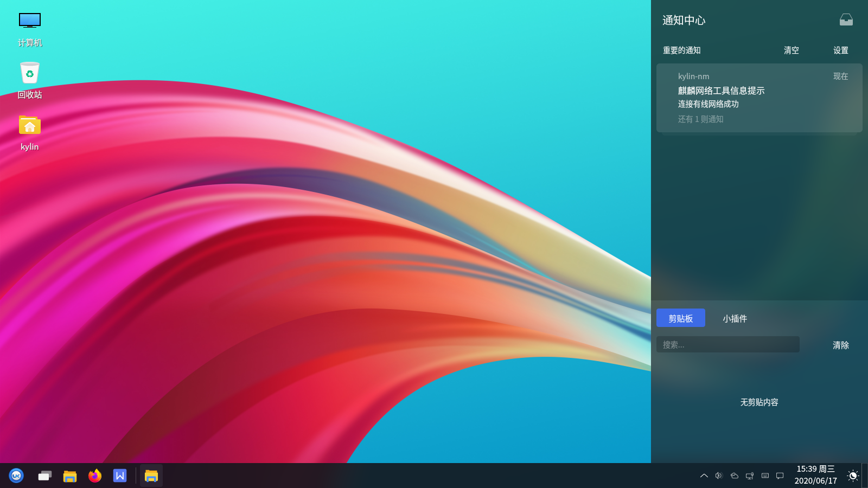Image resolution: width=868 pixels, height=488 pixels.
Task: Click the on-screen keyboard tray icon
Action: click(x=765, y=476)
